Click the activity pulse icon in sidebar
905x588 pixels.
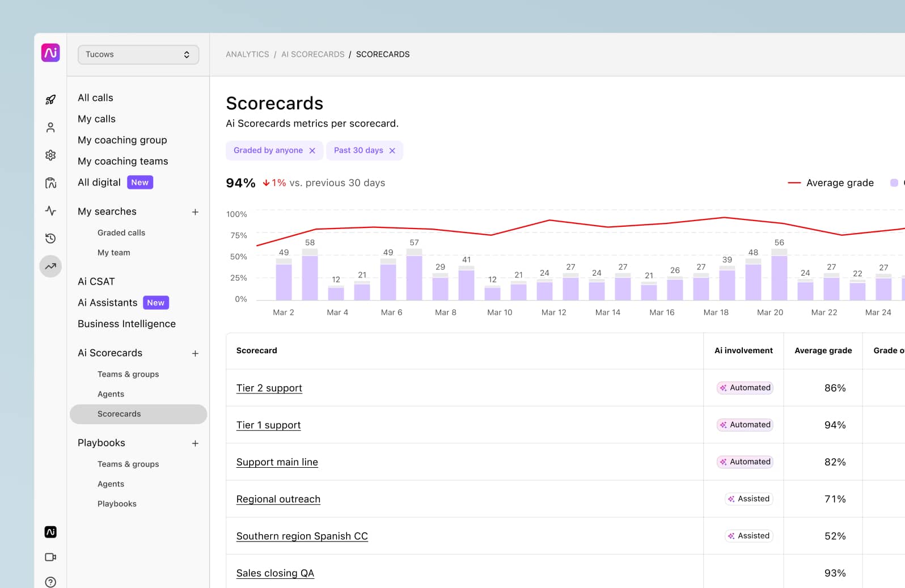pyautogui.click(x=50, y=211)
